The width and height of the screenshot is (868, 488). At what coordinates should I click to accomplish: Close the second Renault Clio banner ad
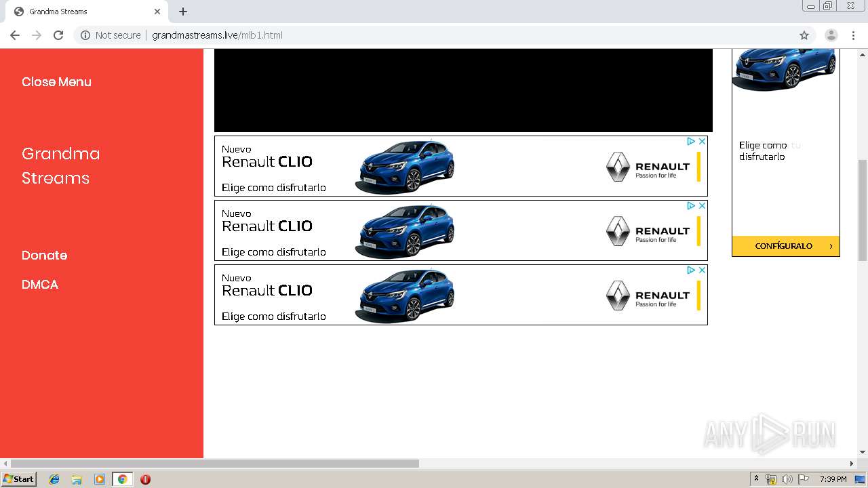(x=702, y=205)
